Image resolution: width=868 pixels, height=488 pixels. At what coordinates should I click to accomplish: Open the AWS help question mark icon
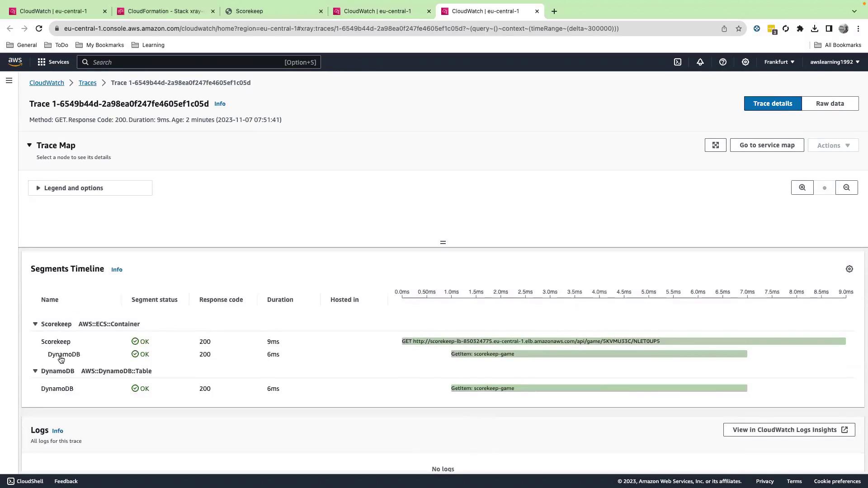point(722,62)
